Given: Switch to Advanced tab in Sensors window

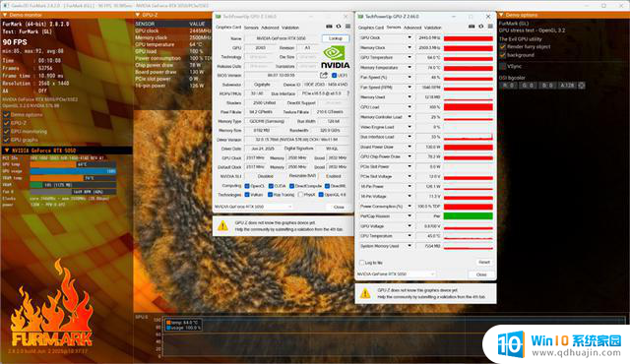Looking at the screenshot, I should (412, 28).
